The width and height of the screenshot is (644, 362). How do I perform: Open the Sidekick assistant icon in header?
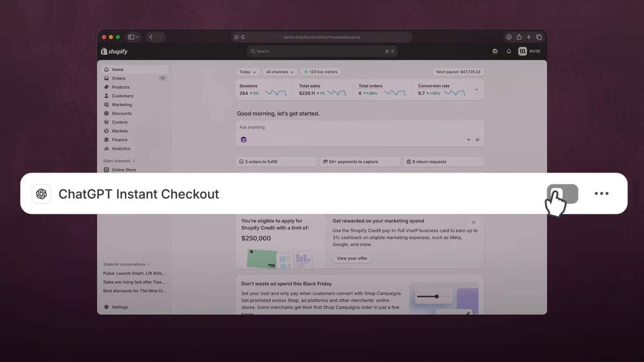click(495, 52)
